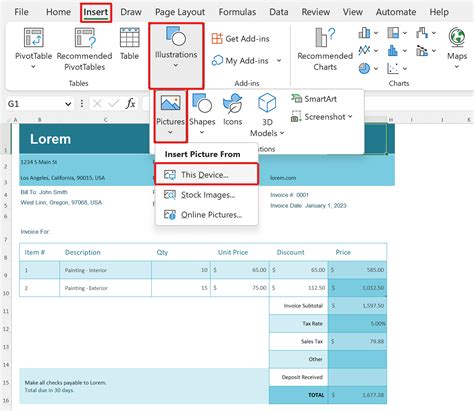The width and height of the screenshot is (474, 411).
Task: Select the lorem.com cell
Action: (x=283, y=178)
